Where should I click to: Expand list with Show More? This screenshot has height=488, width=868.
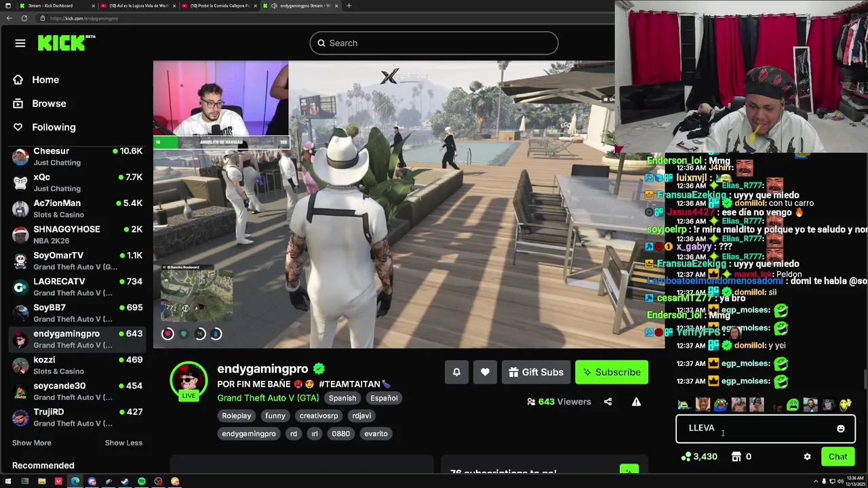pyautogui.click(x=31, y=443)
